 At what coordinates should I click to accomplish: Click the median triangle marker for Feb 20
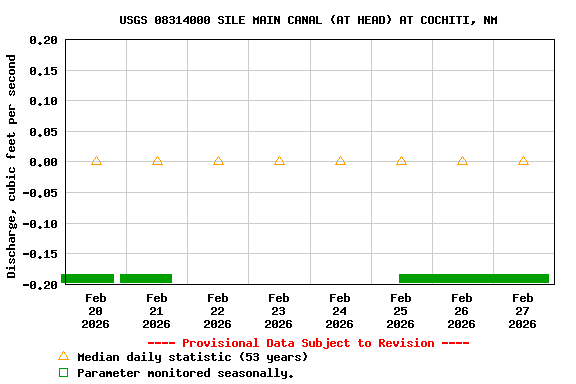pyautogui.click(x=96, y=161)
